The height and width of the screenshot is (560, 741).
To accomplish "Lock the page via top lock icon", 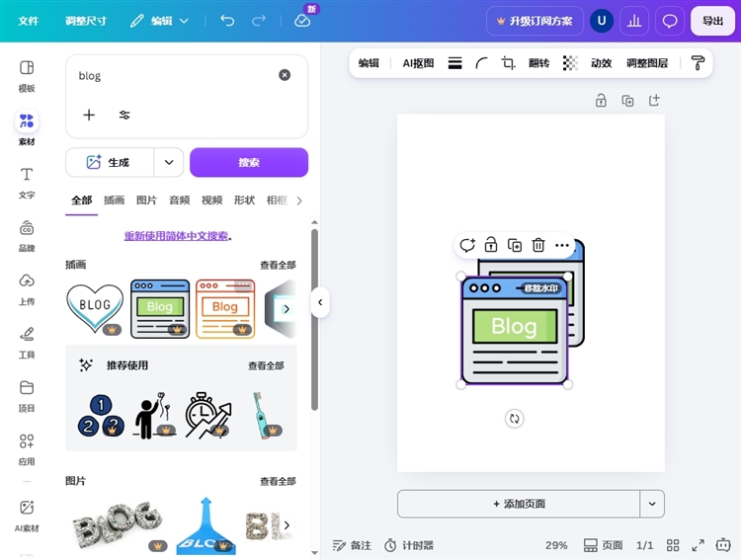I will point(601,100).
